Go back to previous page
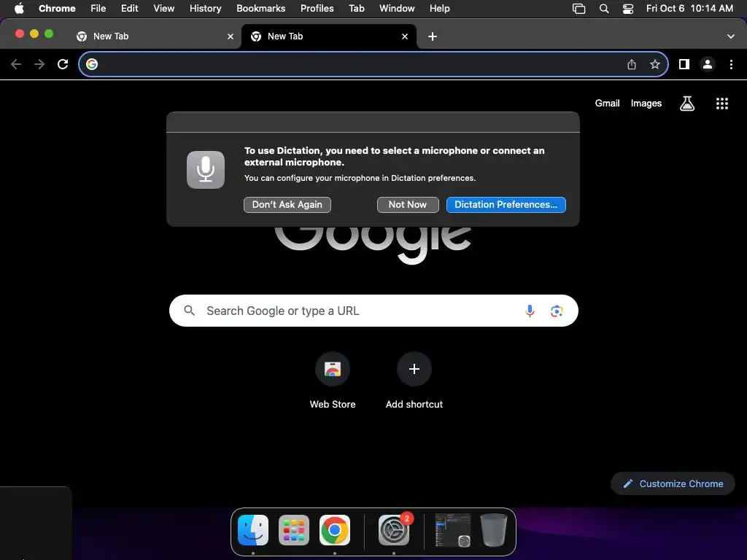The height and width of the screenshot is (560, 747). pos(16,64)
